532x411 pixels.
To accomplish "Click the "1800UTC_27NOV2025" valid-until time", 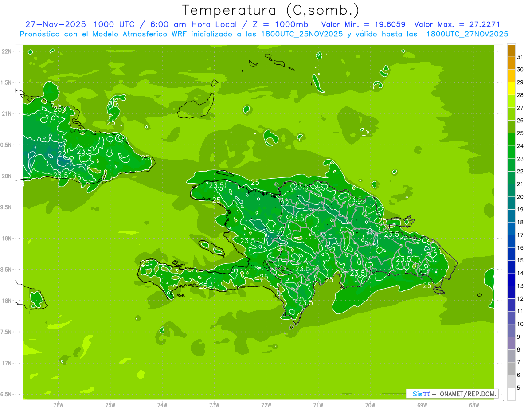I will 467,34.
